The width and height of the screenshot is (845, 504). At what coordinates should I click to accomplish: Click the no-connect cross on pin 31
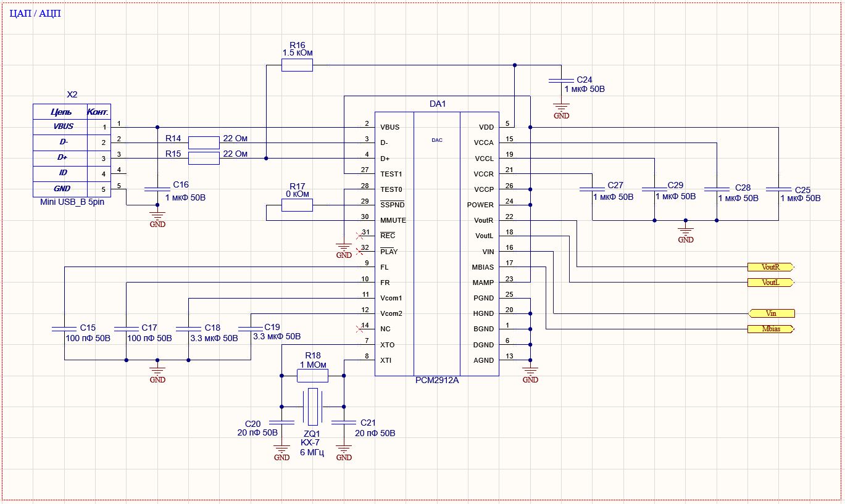pyautogui.click(x=359, y=236)
